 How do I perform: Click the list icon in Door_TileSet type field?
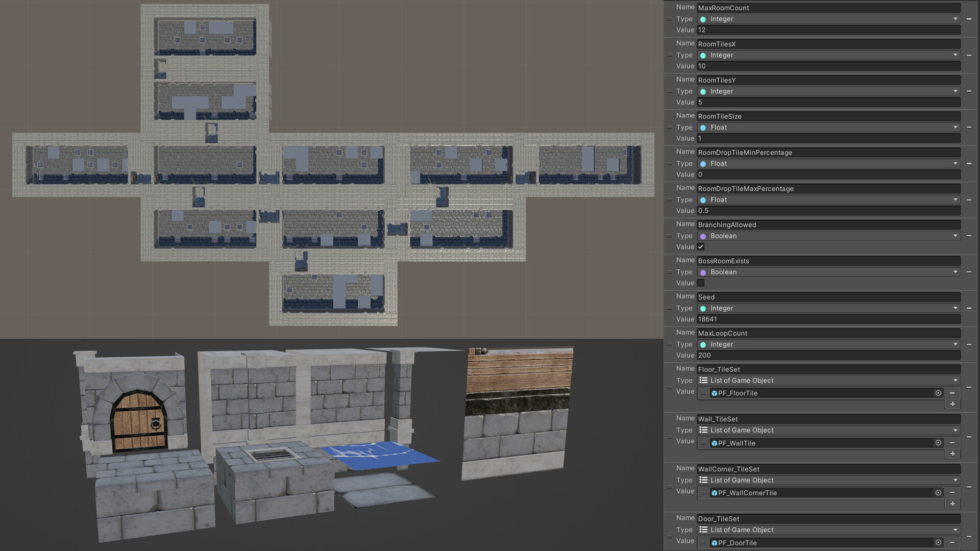point(703,530)
